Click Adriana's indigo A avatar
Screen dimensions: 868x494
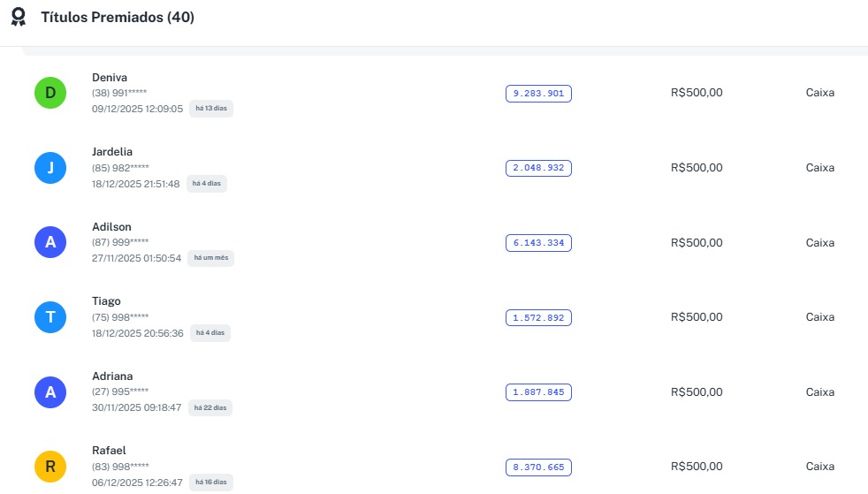coord(50,391)
